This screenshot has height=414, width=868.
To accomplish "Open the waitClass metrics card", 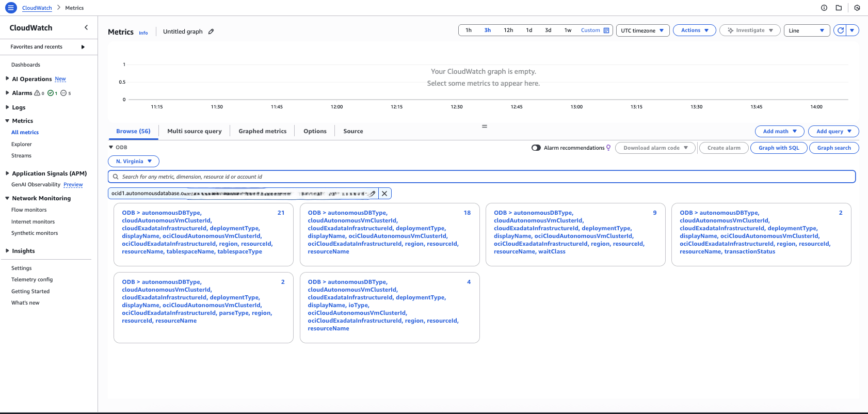I will pyautogui.click(x=575, y=234).
